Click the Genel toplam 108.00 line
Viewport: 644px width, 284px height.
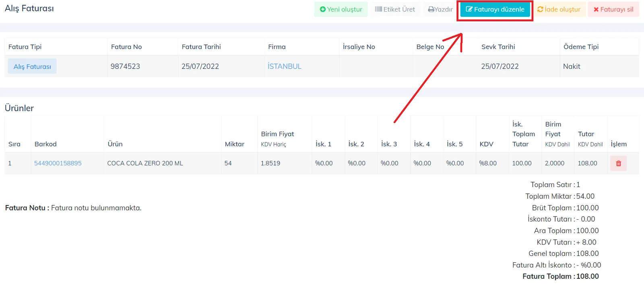[x=563, y=253]
